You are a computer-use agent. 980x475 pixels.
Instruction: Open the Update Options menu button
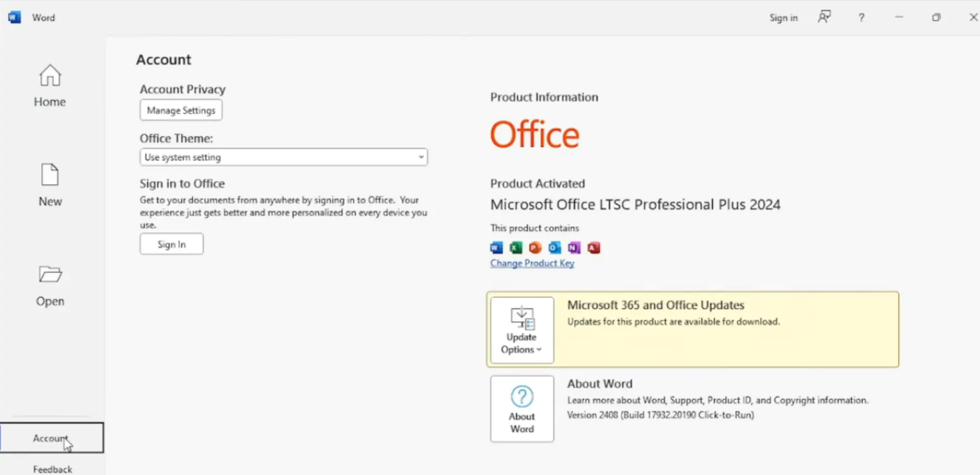(522, 330)
